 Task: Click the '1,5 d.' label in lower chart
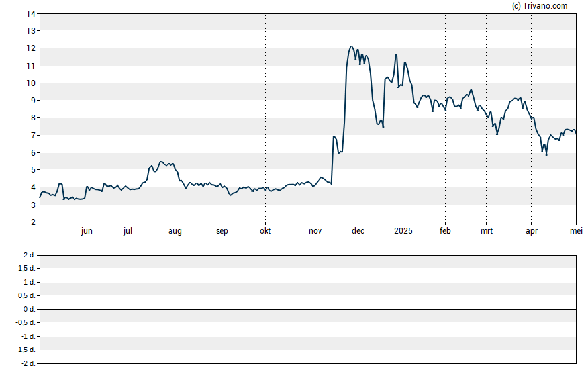point(26,268)
